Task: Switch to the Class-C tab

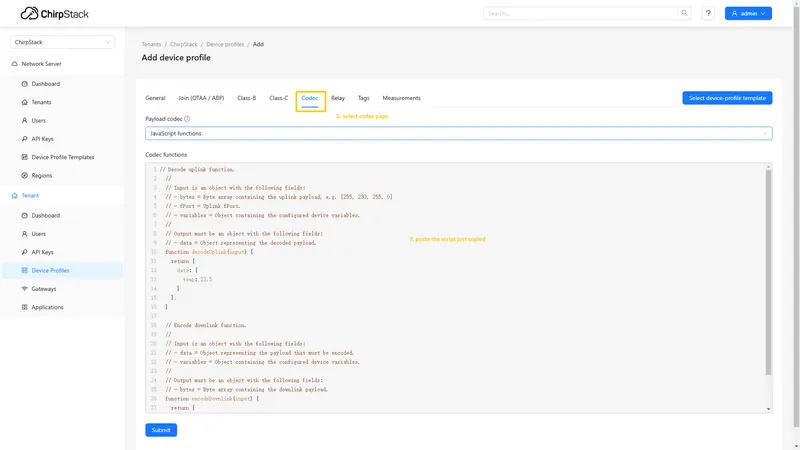Action: click(279, 98)
